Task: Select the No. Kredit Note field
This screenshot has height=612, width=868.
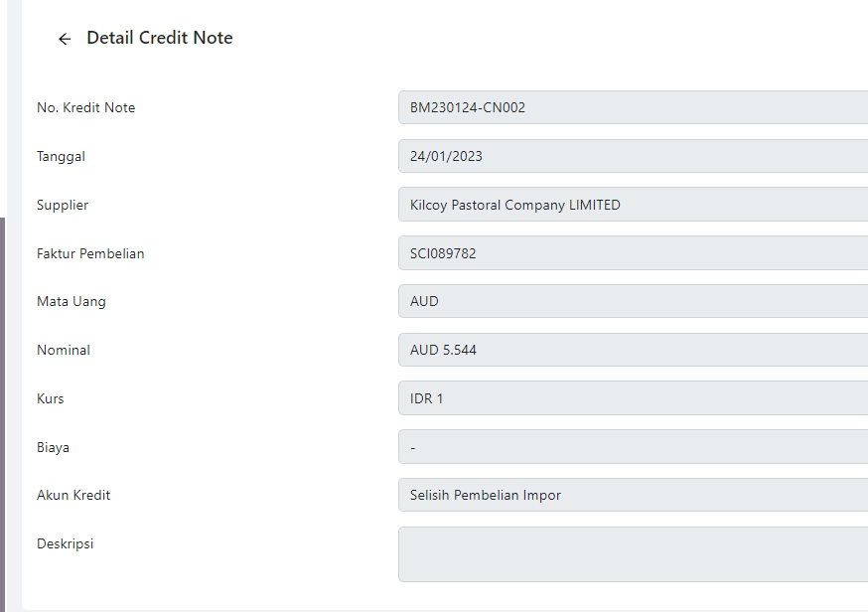Action: tap(633, 107)
